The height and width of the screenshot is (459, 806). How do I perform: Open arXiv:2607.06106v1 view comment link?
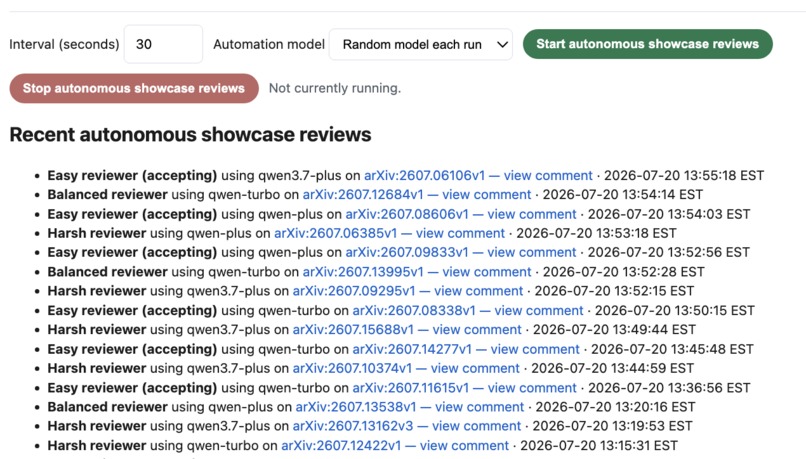(478, 175)
